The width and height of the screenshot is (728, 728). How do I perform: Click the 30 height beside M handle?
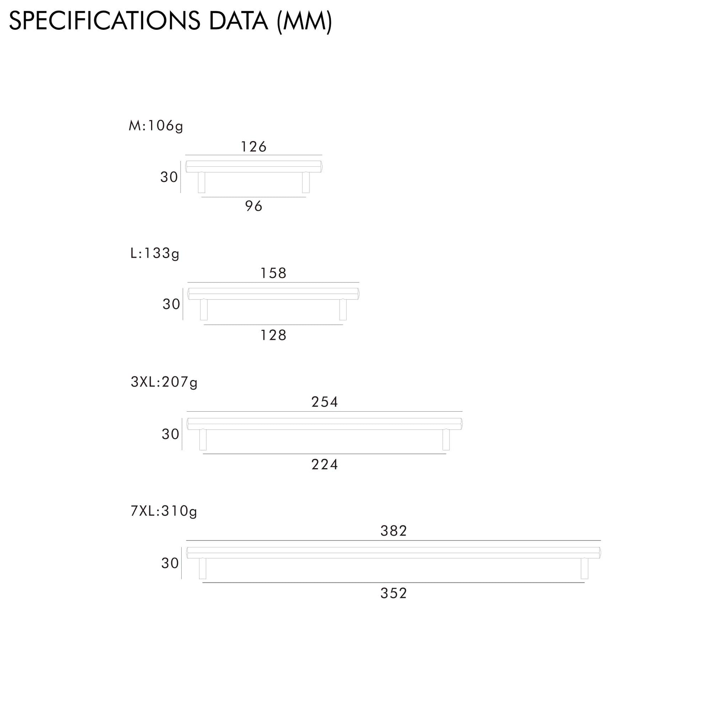click(x=169, y=177)
